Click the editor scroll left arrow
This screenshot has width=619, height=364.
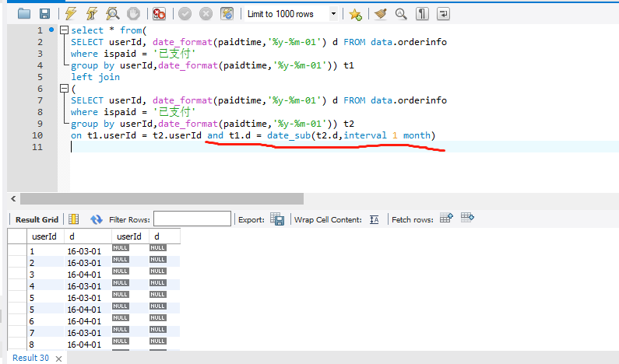(x=13, y=198)
